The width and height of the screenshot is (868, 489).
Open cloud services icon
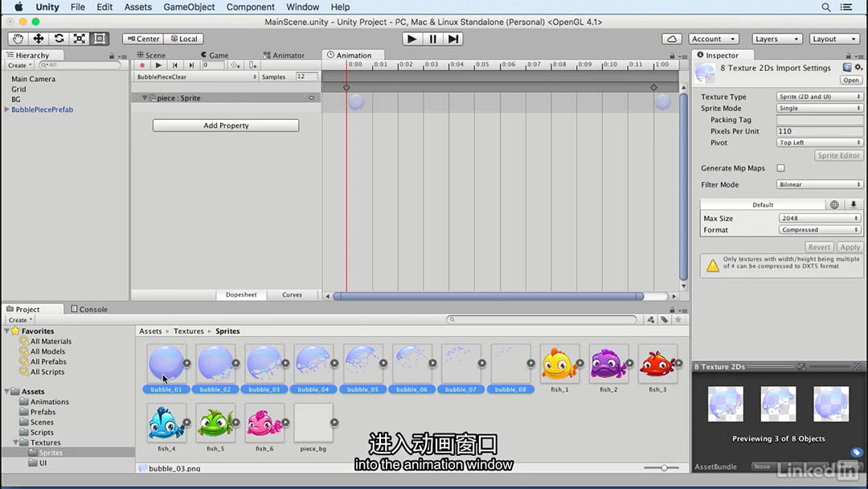point(671,39)
